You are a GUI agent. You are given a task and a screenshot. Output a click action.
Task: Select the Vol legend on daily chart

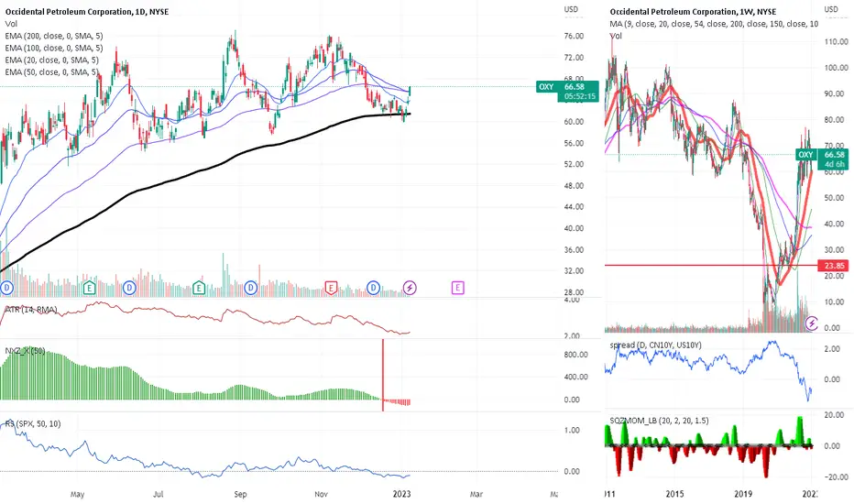[x=11, y=24]
